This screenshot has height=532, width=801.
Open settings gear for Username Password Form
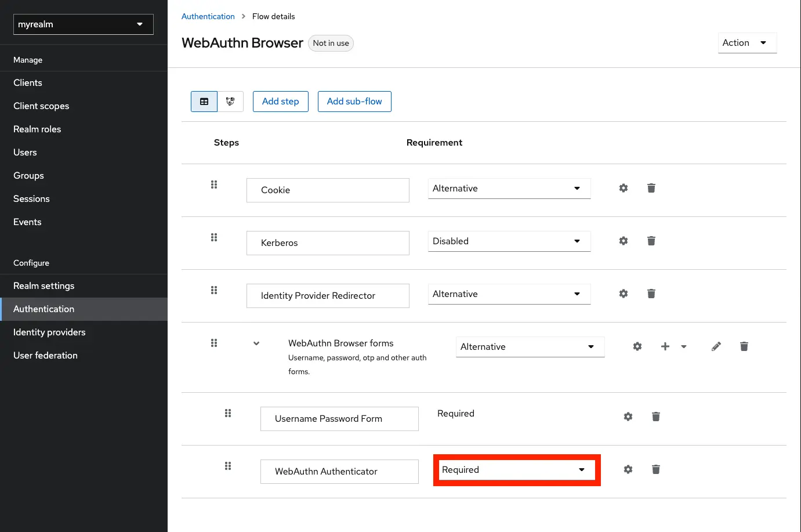tap(628, 416)
